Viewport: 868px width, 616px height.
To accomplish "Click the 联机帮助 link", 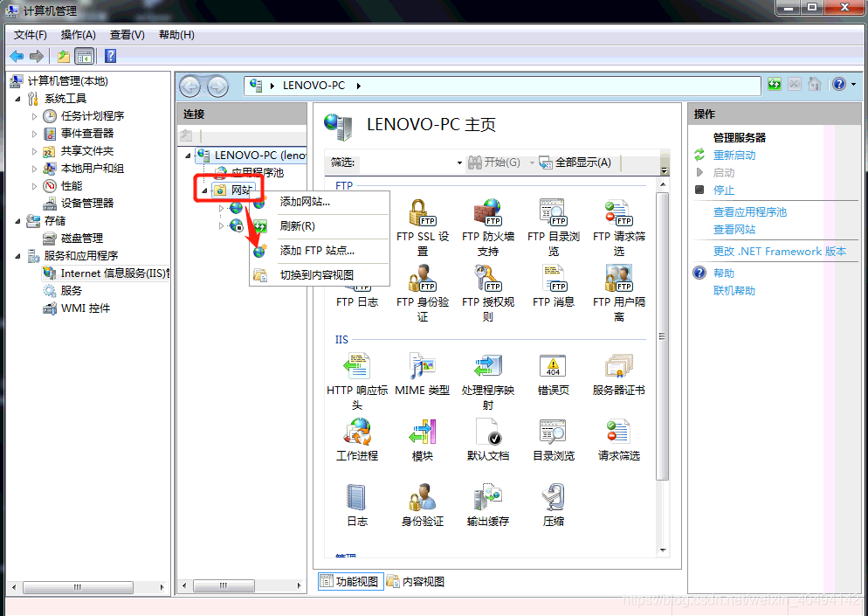I will [x=734, y=290].
